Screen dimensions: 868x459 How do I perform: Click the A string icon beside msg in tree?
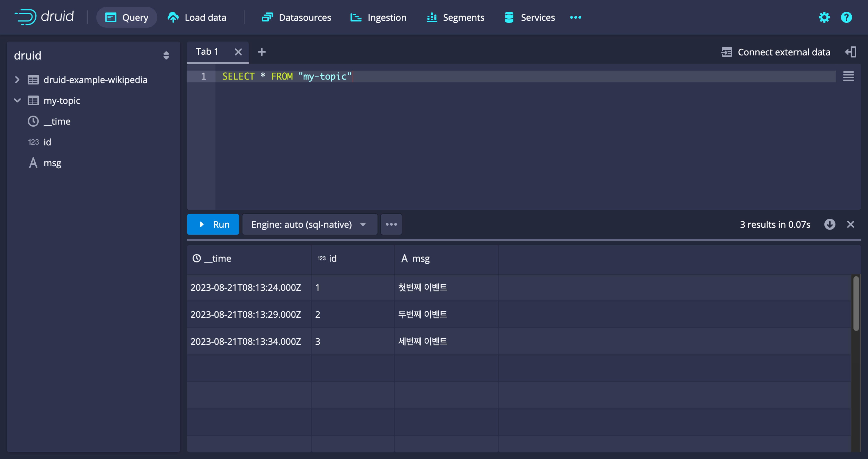33,163
